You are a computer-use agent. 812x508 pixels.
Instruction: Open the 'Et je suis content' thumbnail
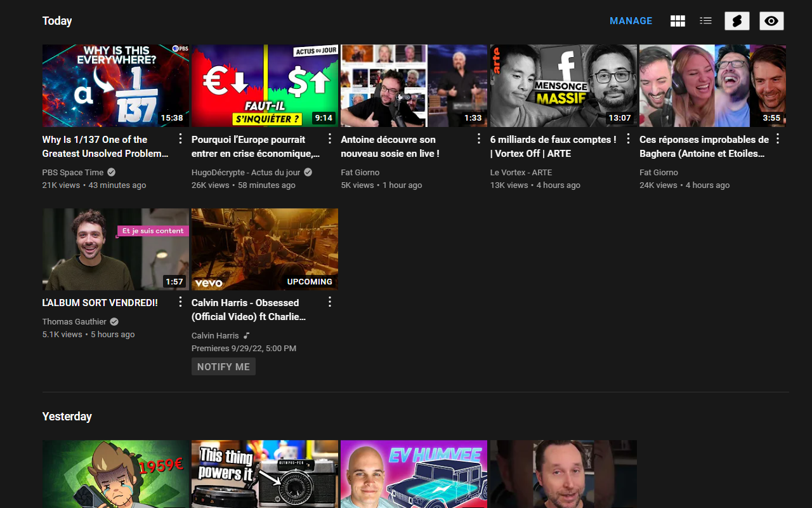coord(115,249)
